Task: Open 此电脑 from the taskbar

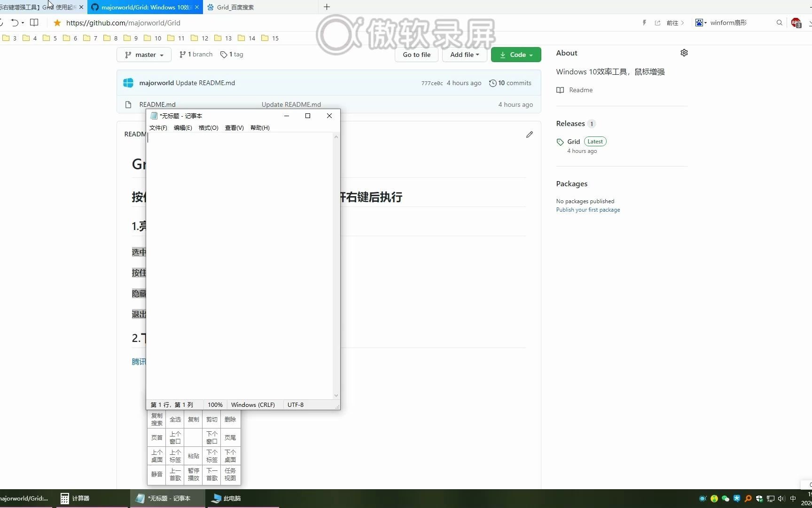Action: [226, 498]
